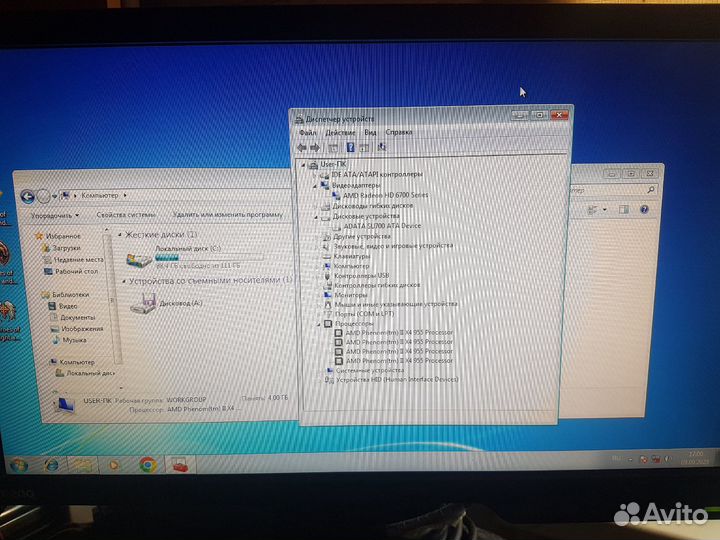Screen dimensions: 720x540
Task: Open the Изображения library in navigation pane
Action: point(82,329)
